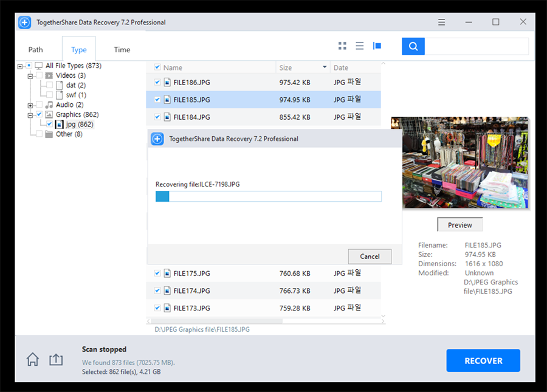Screen dimensions: 547x392
Task: Click the swf document icon in tree
Action: coord(60,95)
